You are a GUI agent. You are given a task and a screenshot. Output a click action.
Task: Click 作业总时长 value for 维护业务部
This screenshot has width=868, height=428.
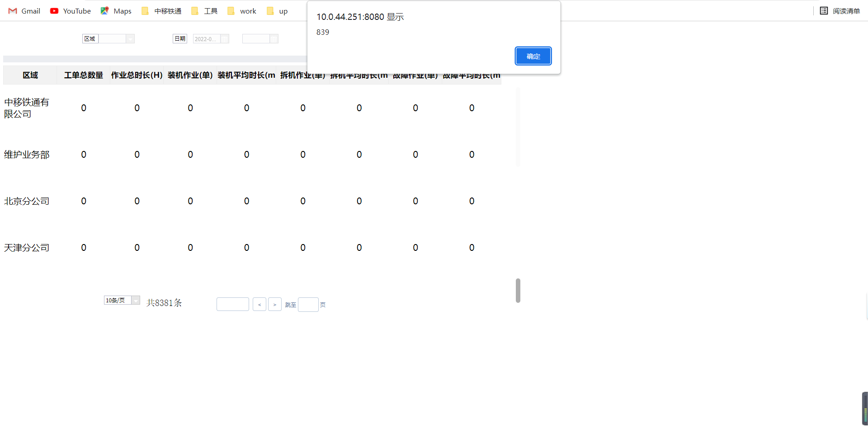[x=137, y=155]
